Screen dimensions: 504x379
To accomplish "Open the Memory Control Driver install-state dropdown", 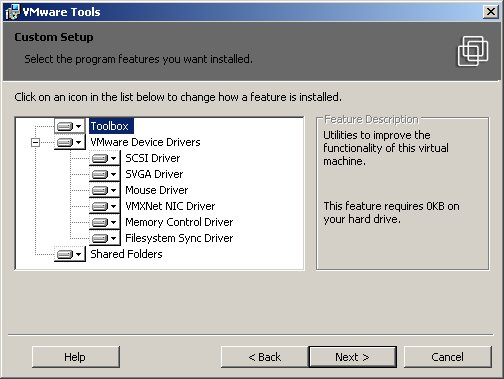I will [104, 222].
